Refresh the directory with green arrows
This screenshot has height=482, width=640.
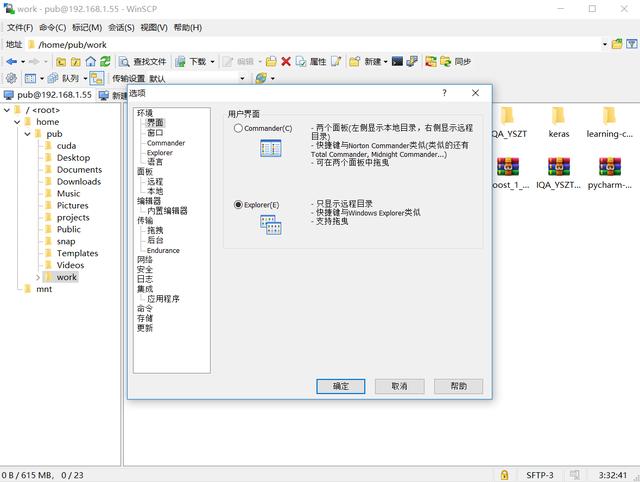pos(105,62)
